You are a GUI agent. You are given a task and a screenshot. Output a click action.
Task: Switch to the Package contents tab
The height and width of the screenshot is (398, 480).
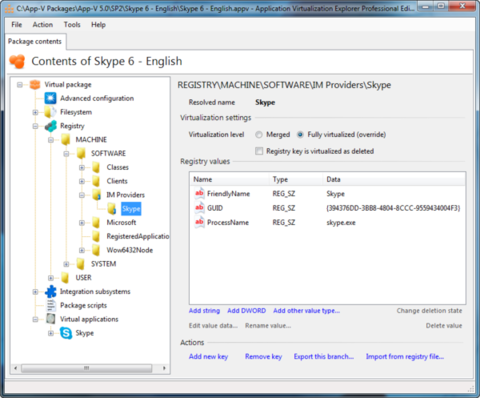pyautogui.click(x=35, y=42)
